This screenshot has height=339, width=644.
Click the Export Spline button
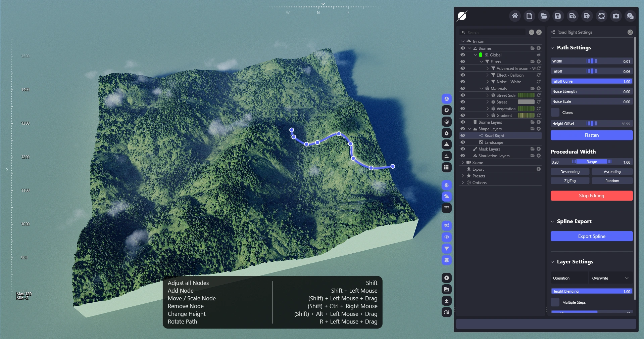click(x=591, y=236)
